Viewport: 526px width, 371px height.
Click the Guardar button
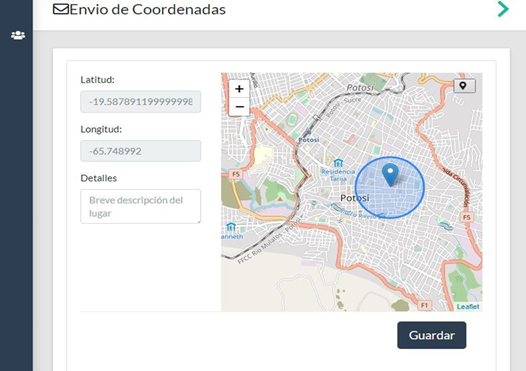point(432,335)
